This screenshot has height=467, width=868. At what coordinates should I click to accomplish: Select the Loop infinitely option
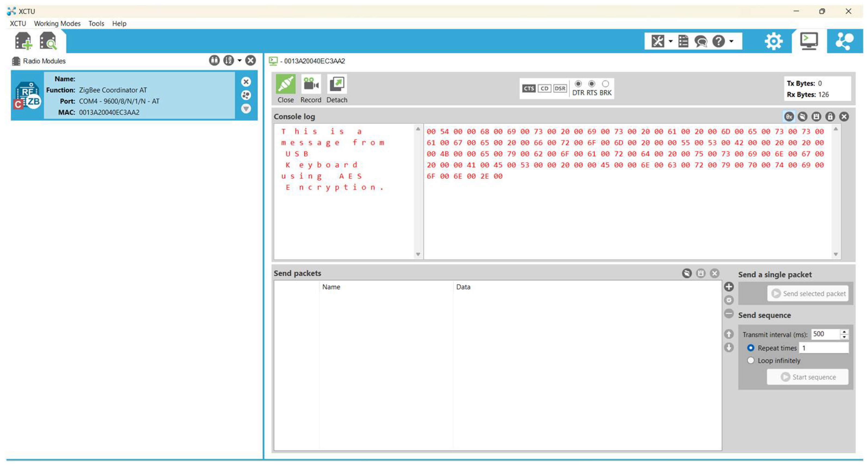coord(750,361)
